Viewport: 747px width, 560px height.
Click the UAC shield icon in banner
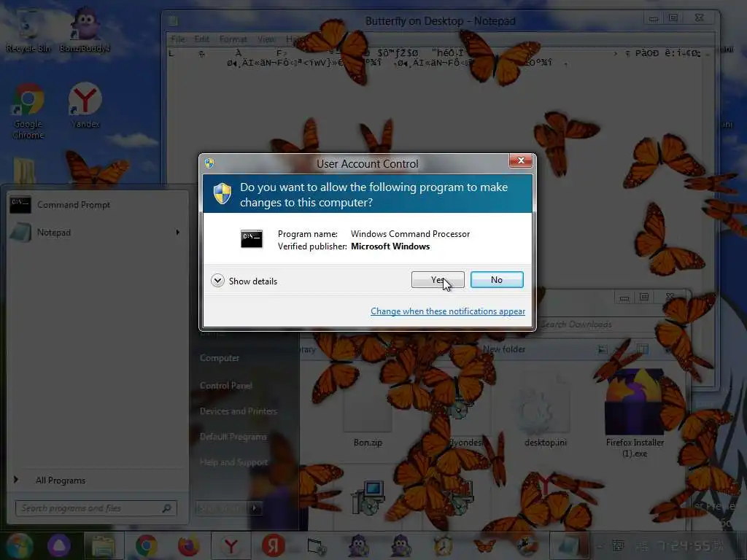pyautogui.click(x=222, y=194)
